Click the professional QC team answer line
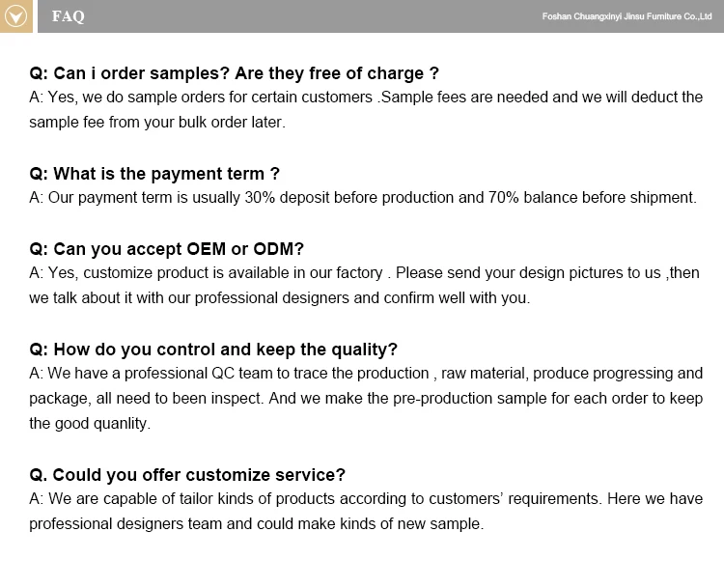The width and height of the screenshot is (724, 588). tap(366, 374)
